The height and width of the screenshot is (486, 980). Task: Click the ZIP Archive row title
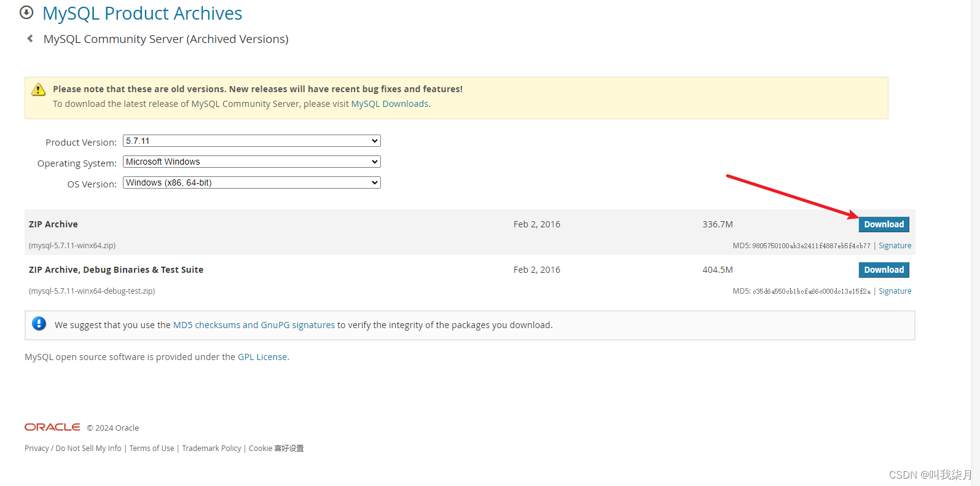coord(53,224)
